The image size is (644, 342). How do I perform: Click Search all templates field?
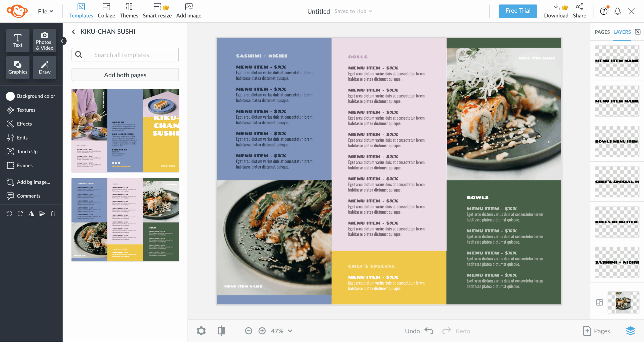tap(125, 55)
